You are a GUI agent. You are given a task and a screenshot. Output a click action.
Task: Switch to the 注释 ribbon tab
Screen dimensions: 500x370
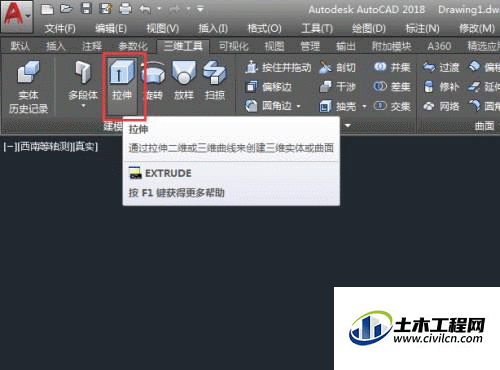(x=92, y=46)
